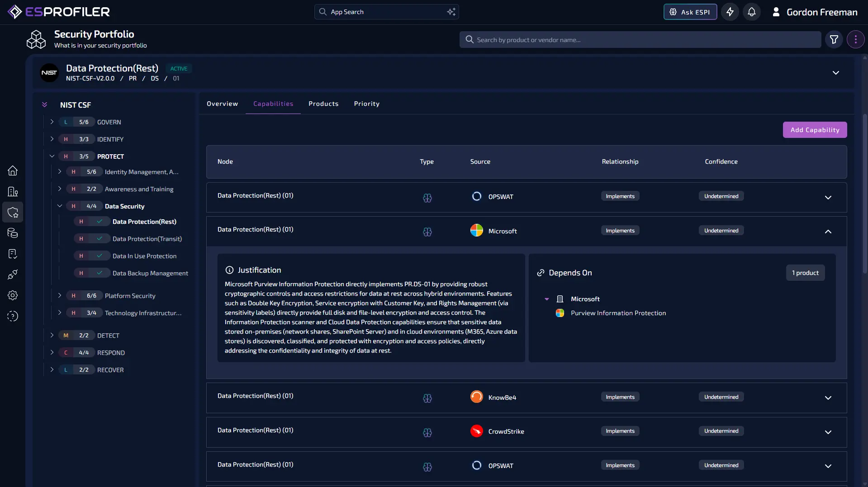Switch to the Products tab
This screenshot has height=487, width=868.
323,104
